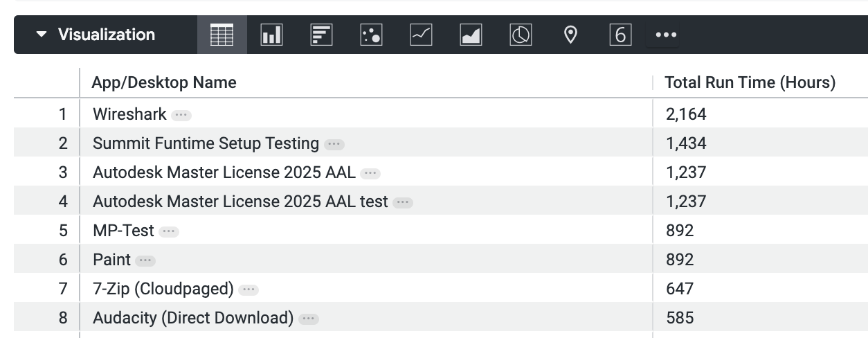The image size is (868, 338).
Task: Select the scatterplot visualization icon
Action: [x=371, y=35]
